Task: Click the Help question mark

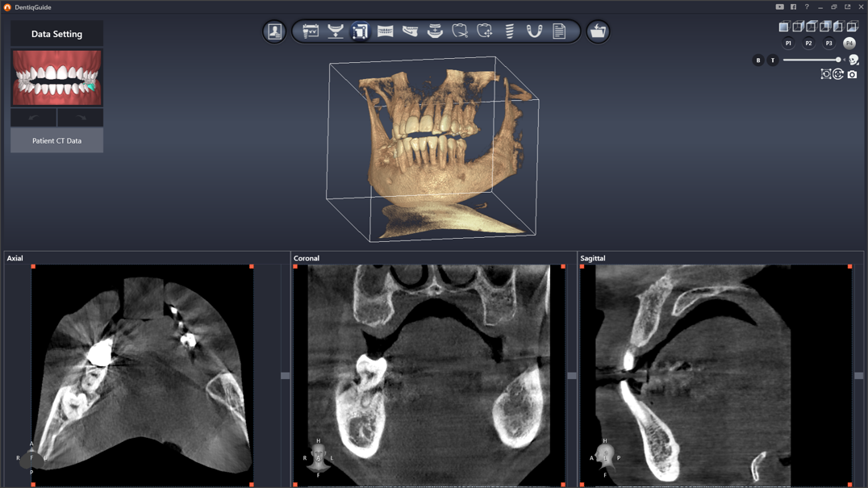Action: point(807,7)
